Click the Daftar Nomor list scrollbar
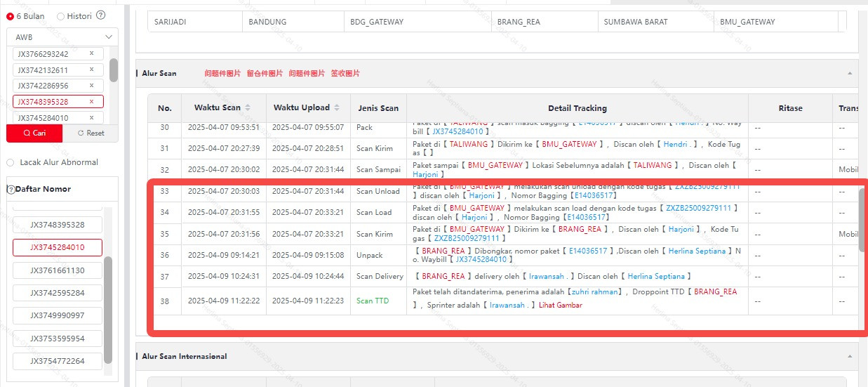Viewport: 868px width, 387px height. [x=108, y=310]
